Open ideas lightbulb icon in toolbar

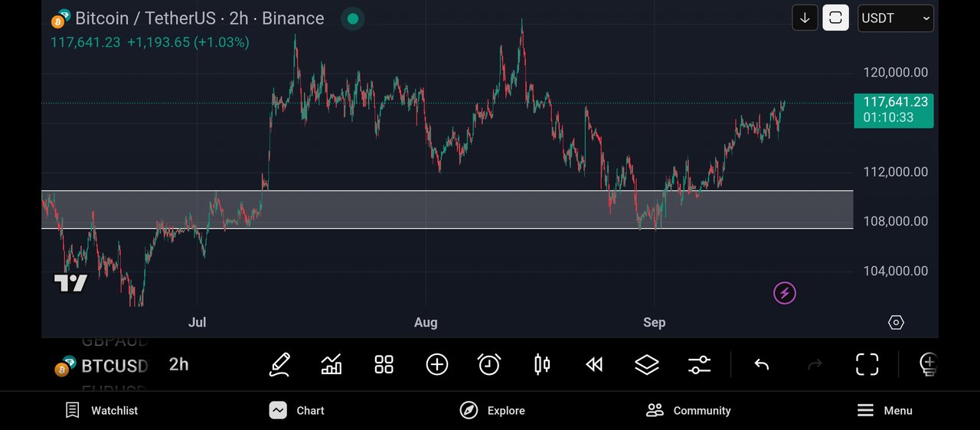(928, 364)
